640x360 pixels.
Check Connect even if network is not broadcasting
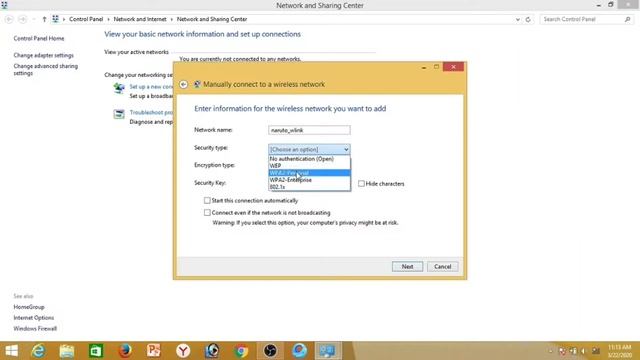tap(207, 213)
